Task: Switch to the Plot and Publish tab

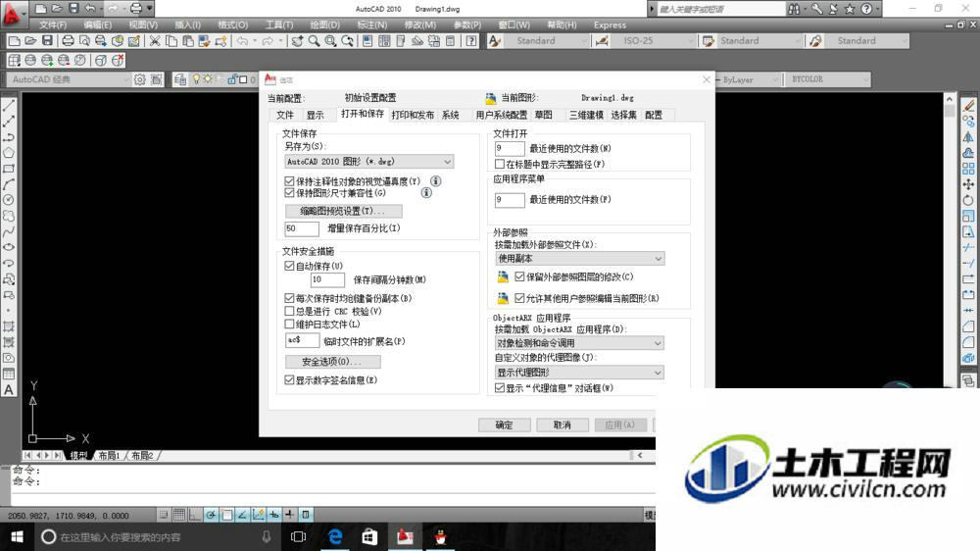Action: coord(413,115)
